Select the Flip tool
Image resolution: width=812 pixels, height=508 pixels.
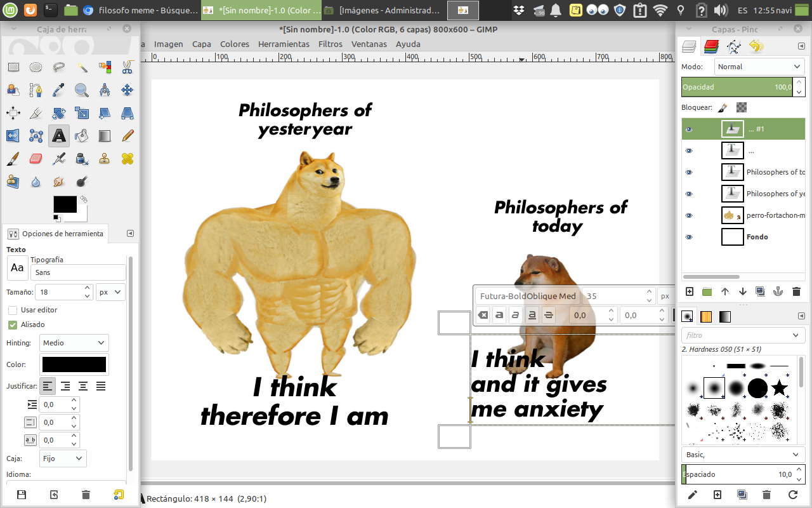(13, 135)
